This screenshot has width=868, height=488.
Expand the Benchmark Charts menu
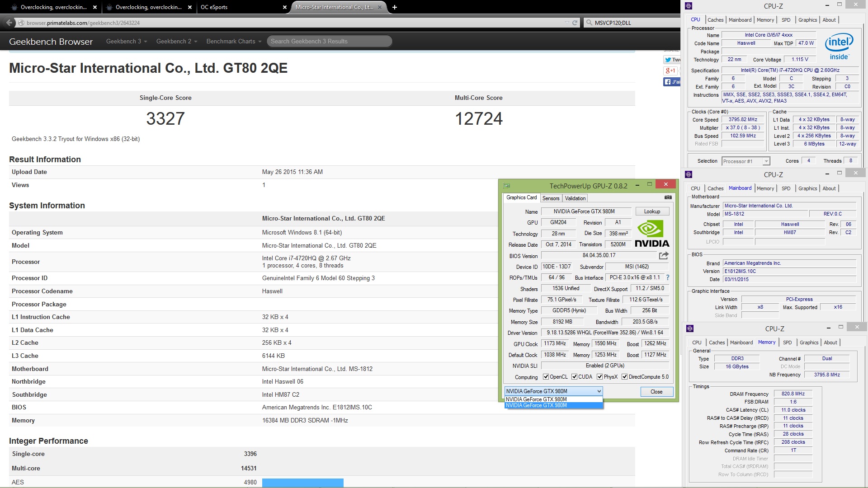[234, 41]
